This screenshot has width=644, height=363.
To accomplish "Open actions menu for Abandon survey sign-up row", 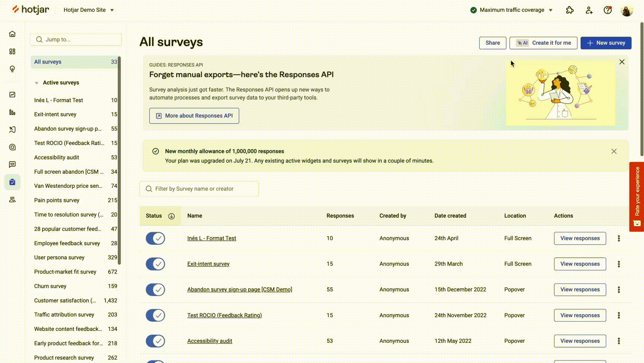I will click(619, 290).
